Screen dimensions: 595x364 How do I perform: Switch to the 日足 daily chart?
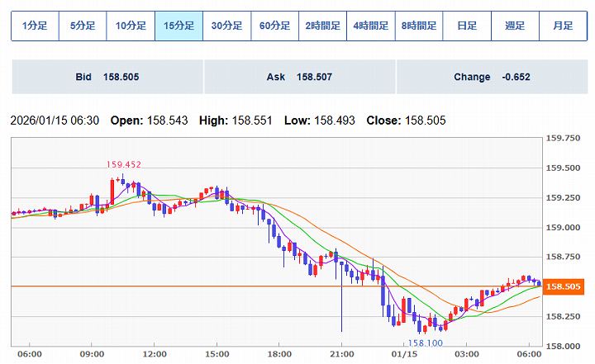467,26
